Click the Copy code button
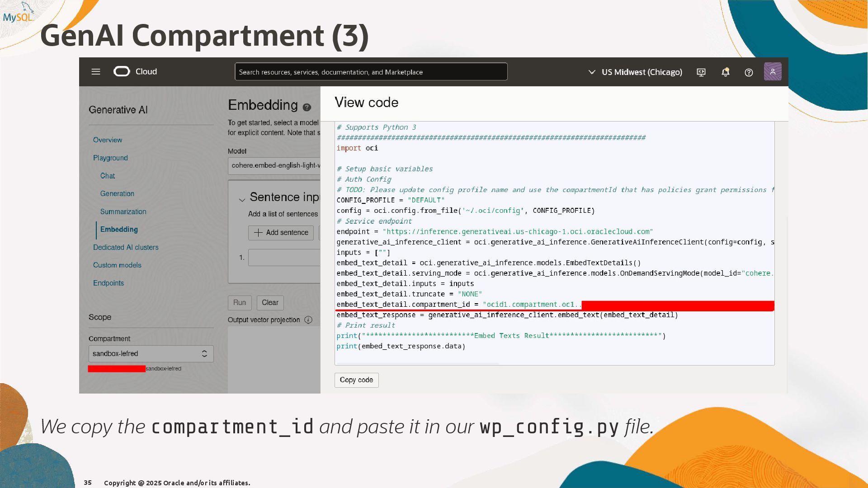The width and height of the screenshot is (868, 488). (356, 380)
